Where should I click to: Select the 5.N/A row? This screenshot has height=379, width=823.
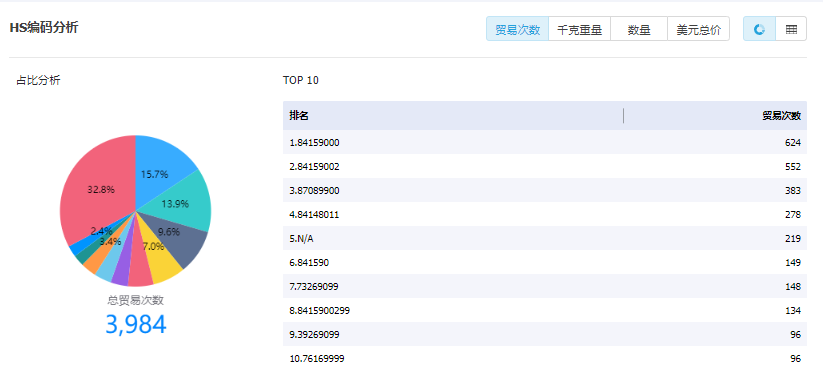tap(545, 238)
